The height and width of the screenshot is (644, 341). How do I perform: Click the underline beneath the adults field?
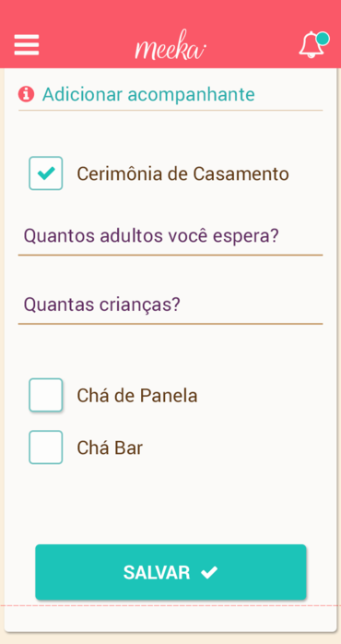[170, 255]
